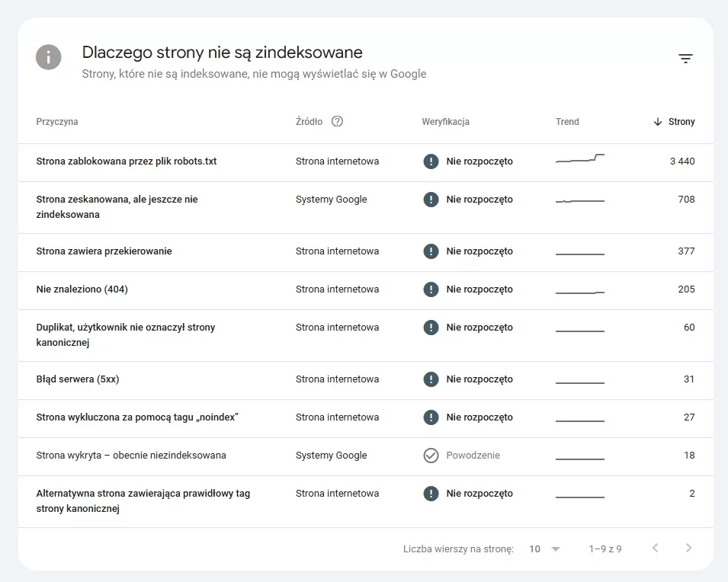
Task: Click the warning icon in the Nie znaleziono (404) row
Action: (x=431, y=289)
